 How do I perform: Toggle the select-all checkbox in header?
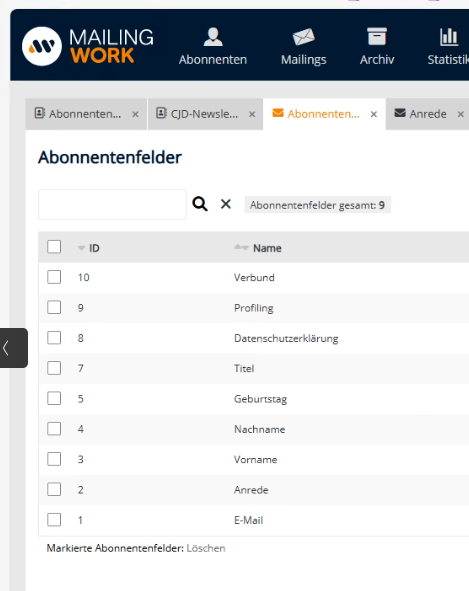tap(54, 247)
